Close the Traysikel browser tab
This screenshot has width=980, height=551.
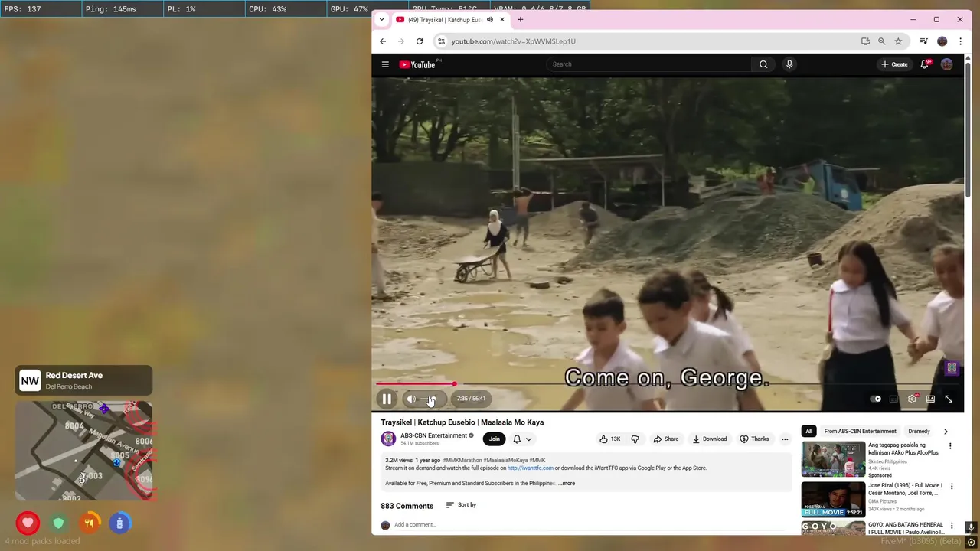click(502, 20)
